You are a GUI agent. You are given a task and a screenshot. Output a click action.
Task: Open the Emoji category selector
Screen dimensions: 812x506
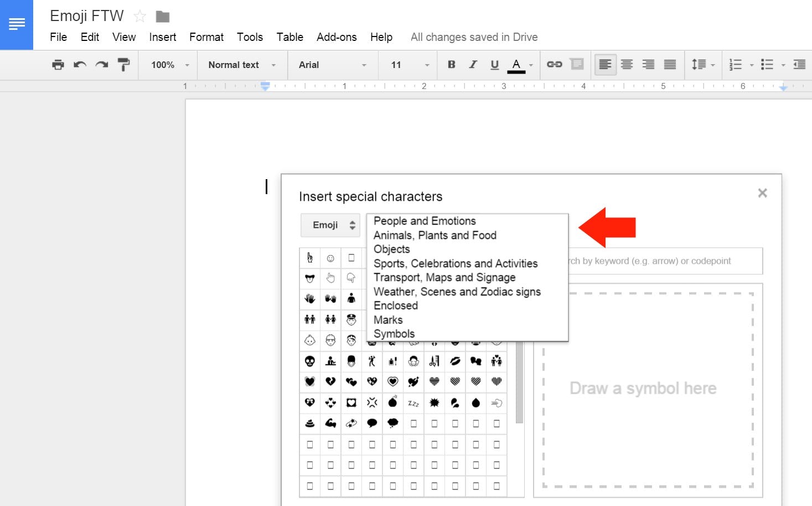(x=330, y=225)
